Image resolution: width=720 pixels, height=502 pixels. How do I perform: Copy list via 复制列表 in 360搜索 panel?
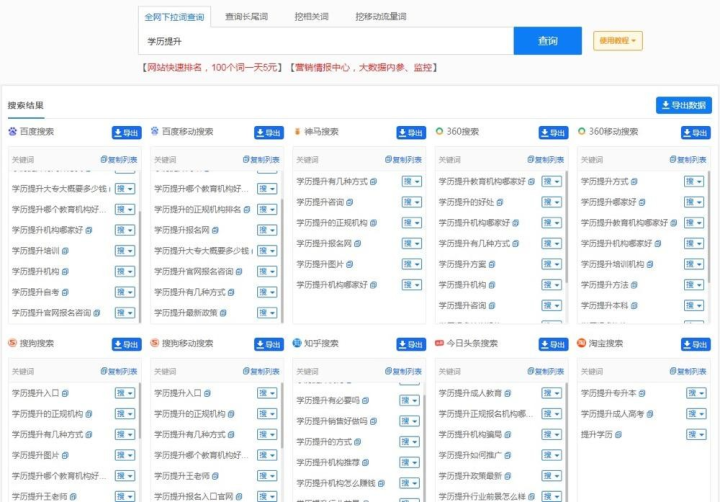click(x=546, y=159)
